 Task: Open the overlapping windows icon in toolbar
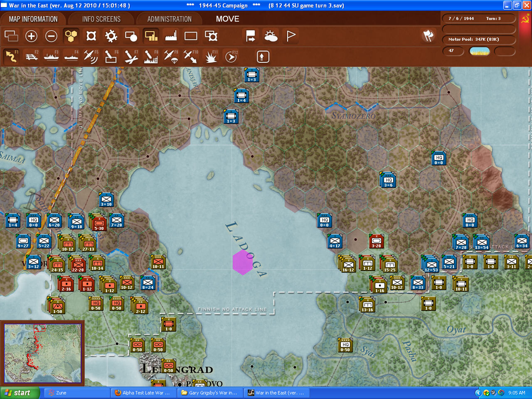(x=11, y=36)
